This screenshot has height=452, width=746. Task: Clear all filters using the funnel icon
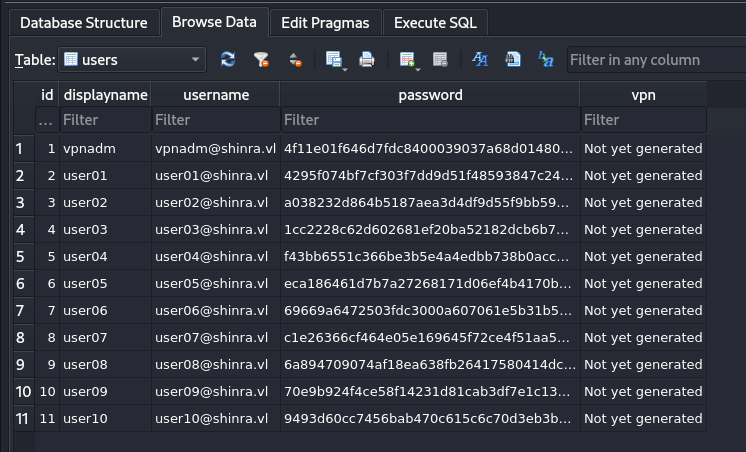click(x=261, y=60)
